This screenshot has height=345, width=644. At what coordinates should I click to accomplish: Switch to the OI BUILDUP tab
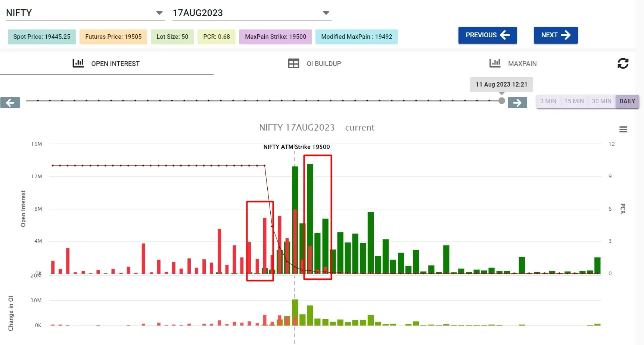(x=315, y=63)
